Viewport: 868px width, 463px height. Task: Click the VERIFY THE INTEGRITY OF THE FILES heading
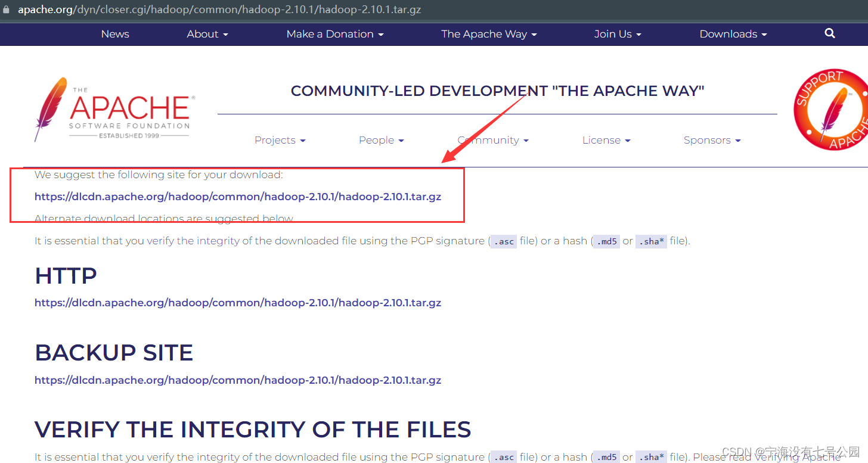pos(253,430)
